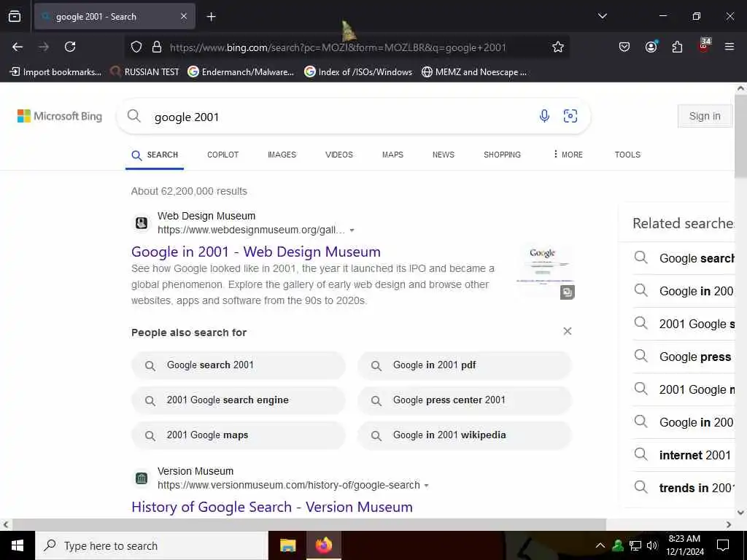Screen dimensions: 747x560
Task: Click the Sign in button
Action: pos(705,116)
